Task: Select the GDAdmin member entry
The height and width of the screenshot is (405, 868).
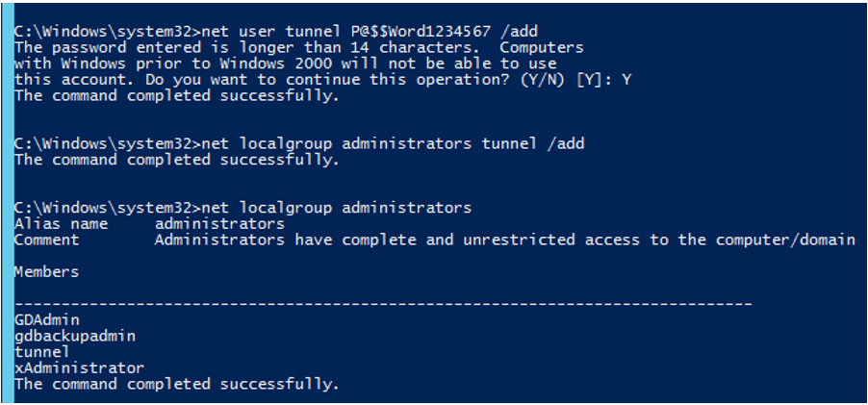Action: point(47,319)
